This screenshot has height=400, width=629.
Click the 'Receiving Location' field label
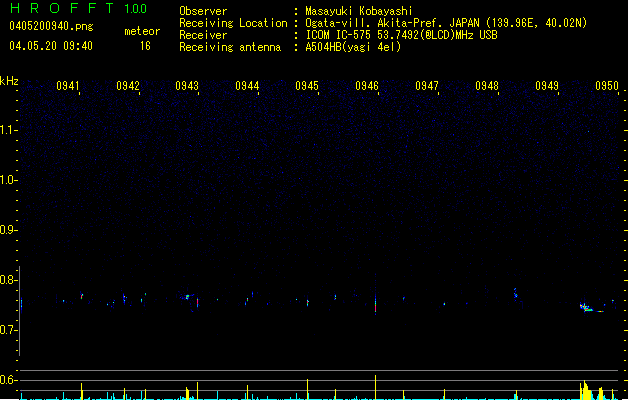233,23
